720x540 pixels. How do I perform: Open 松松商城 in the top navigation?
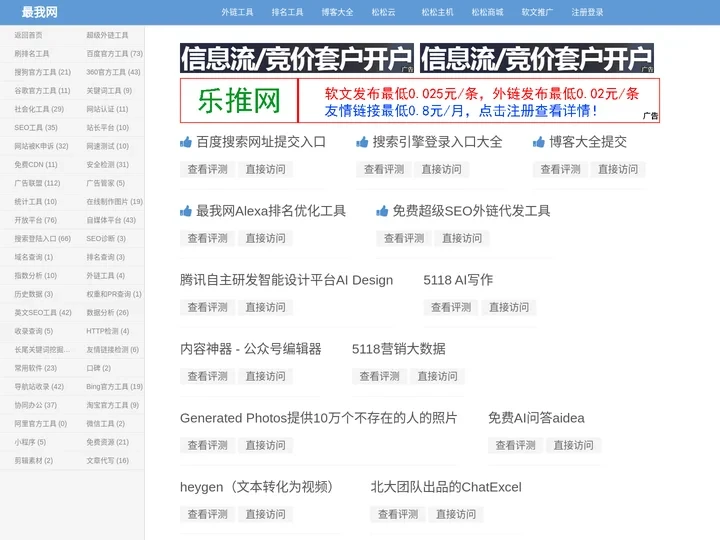tap(488, 12)
